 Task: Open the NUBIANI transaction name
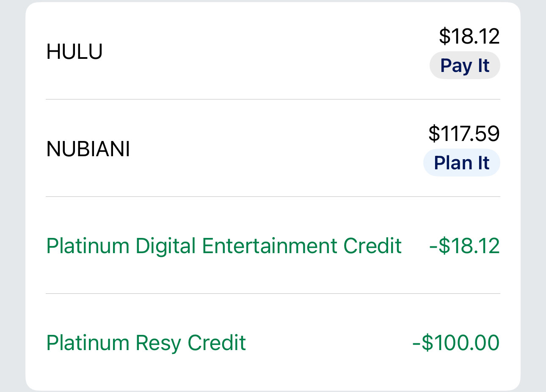(x=88, y=149)
